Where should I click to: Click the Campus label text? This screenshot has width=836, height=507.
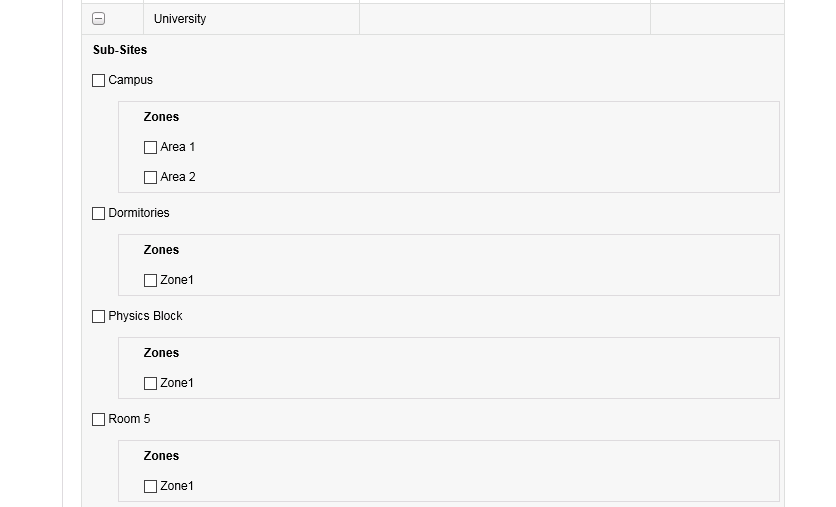tap(131, 80)
